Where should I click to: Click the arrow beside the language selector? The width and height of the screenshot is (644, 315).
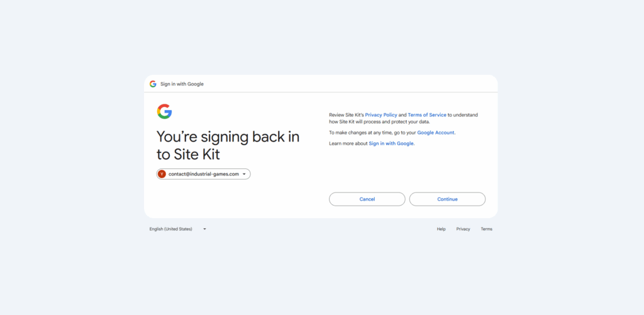pyautogui.click(x=204, y=229)
